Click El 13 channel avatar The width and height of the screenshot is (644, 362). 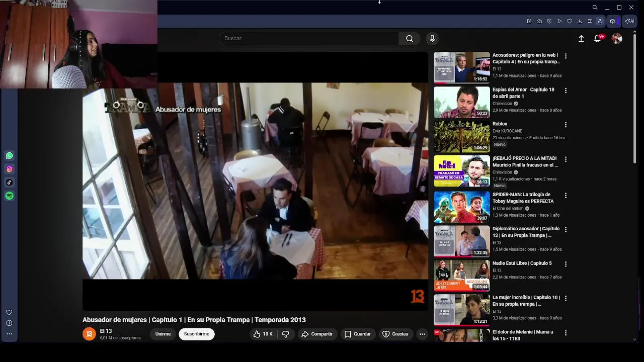click(x=89, y=334)
